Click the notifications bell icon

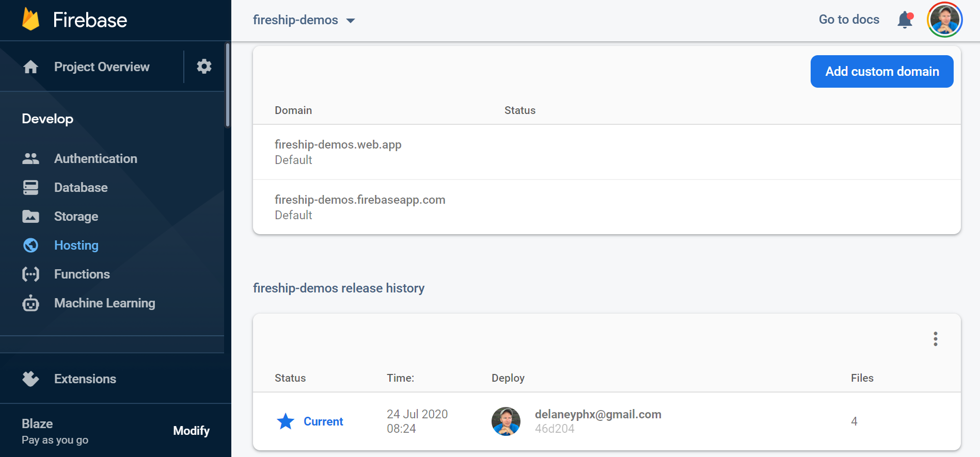[x=905, y=20]
